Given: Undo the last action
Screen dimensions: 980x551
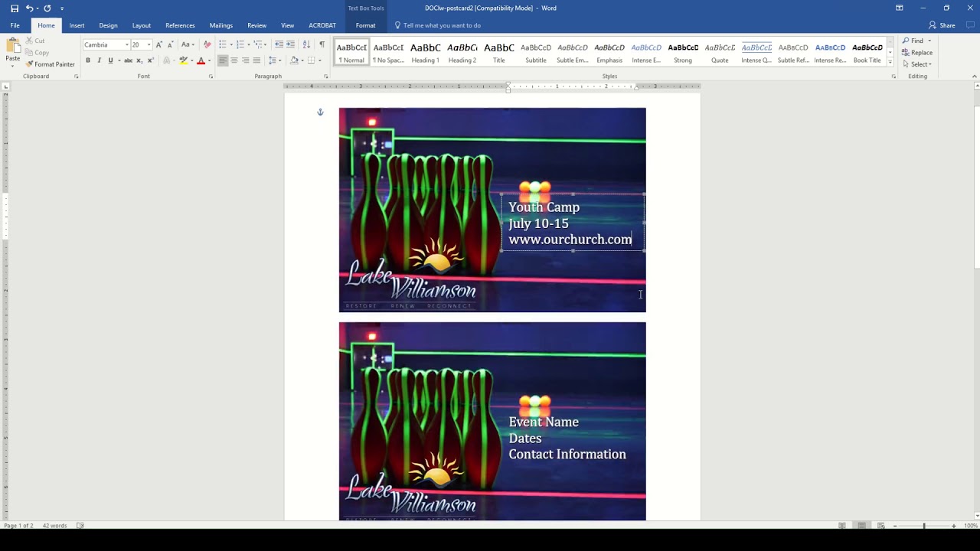Looking at the screenshot, I should (x=29, y=8).
